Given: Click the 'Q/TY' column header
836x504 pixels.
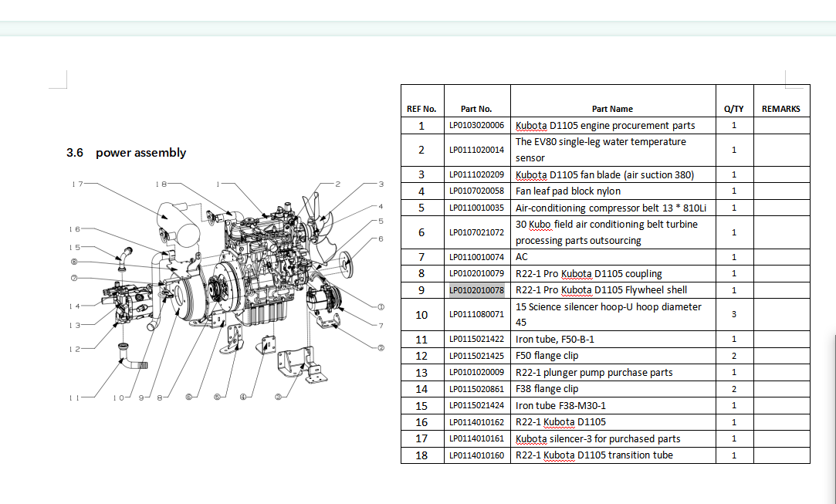Looking at the screenshot, I should click(x=733, y=109).
